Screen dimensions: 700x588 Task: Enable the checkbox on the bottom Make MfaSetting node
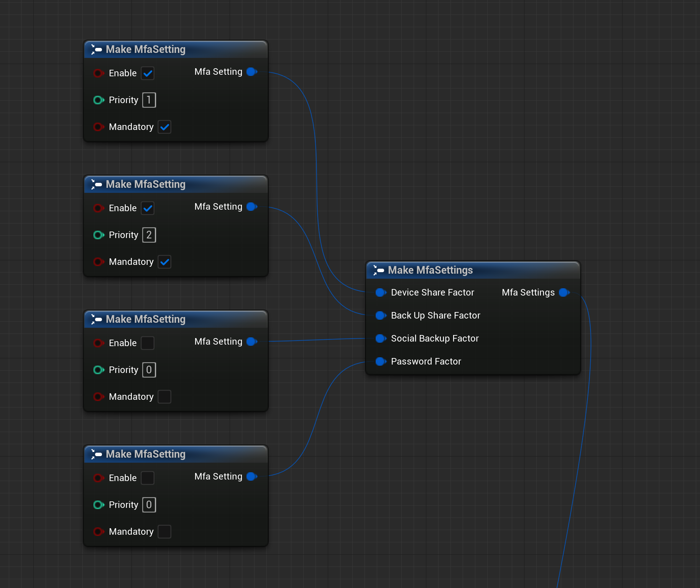(x=148, y=478)
